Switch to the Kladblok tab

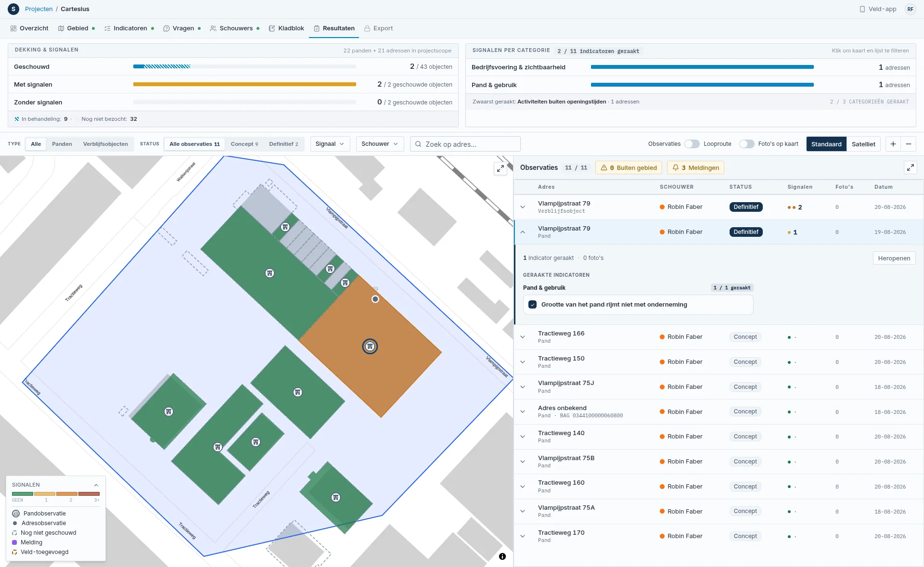click(286, 28)
